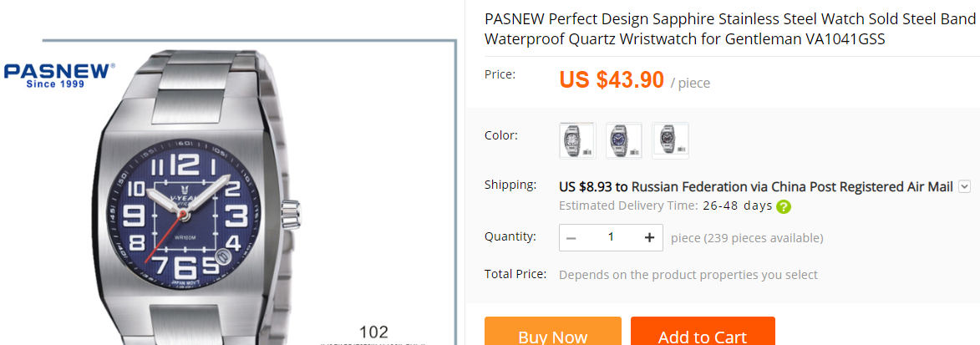The width and height of the screenshot is (980, 345).
Task: Click the quantity input field
Action: tap(611, 238)
